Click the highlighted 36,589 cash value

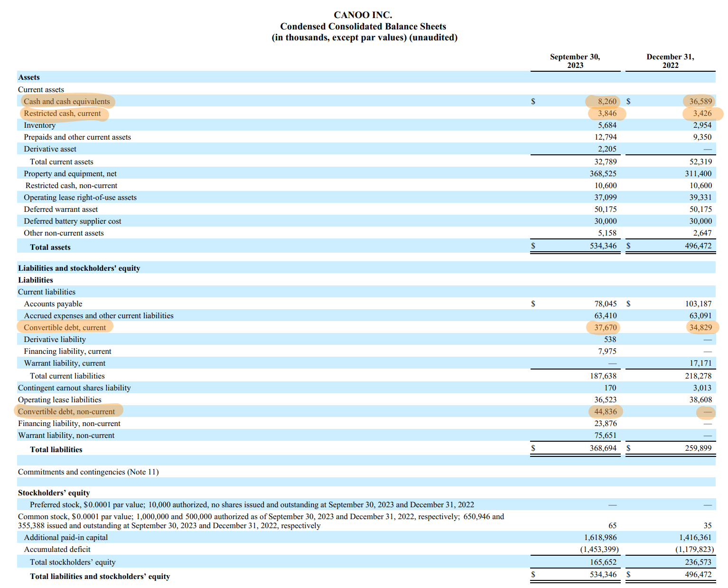tap(700, 101)
